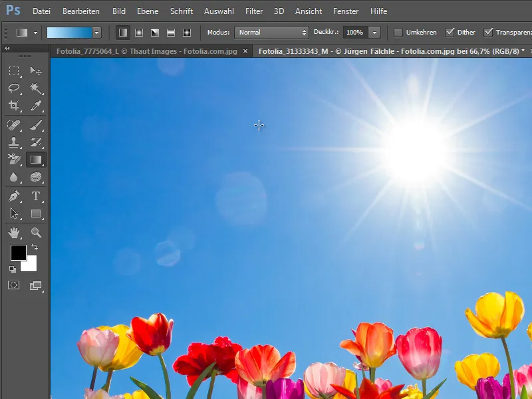Select the Rectangle shape tool
Image resolution: width=532 pixels, height=399 pixels.
(36, 213)
